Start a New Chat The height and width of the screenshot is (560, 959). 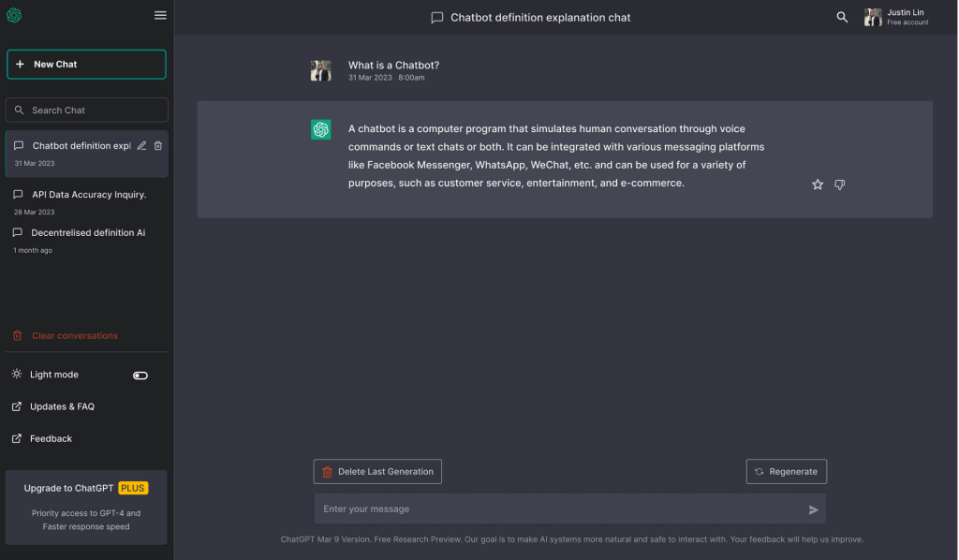pos(86,65)
